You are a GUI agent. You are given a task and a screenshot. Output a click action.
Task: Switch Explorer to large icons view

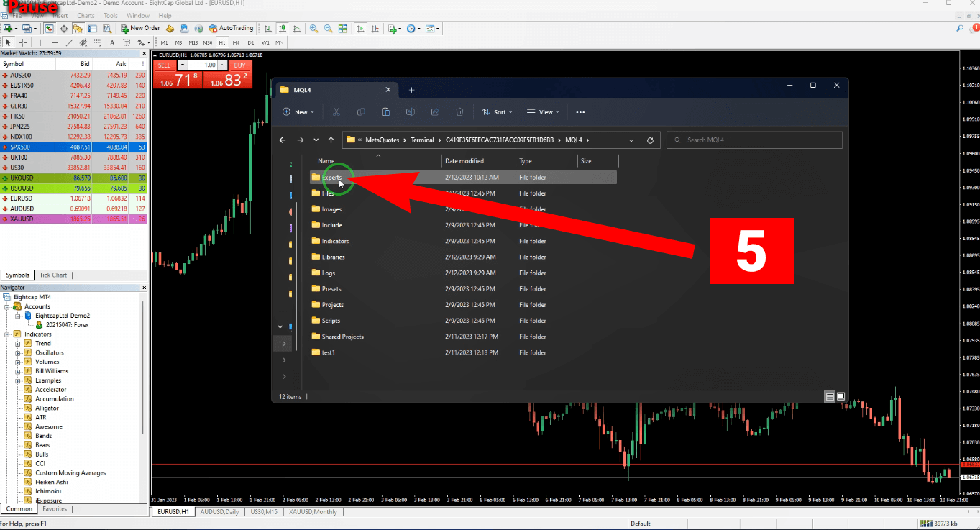point(841,396)
